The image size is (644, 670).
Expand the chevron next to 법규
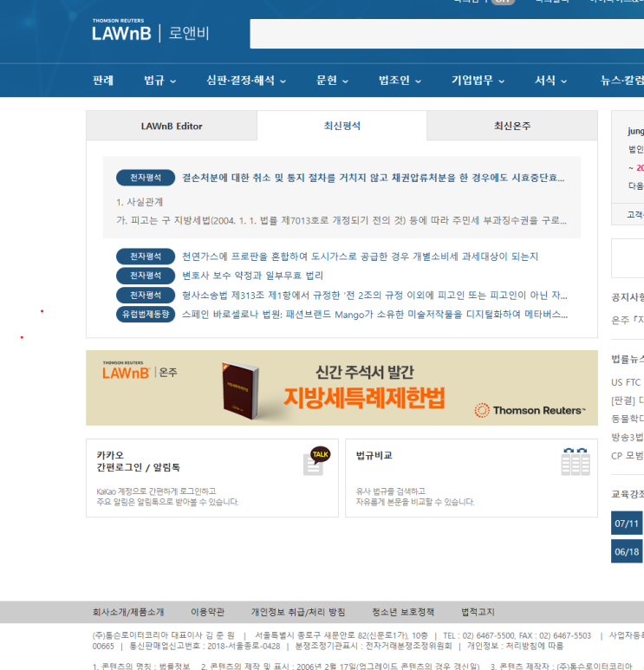[x=173, y=81]
